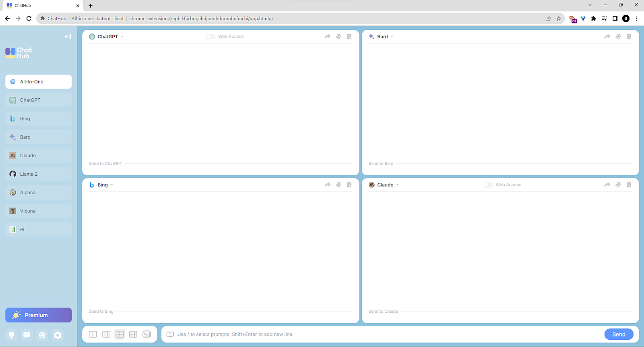
Task: Open the feedback icon in sidebar footer
Action: 27,335
